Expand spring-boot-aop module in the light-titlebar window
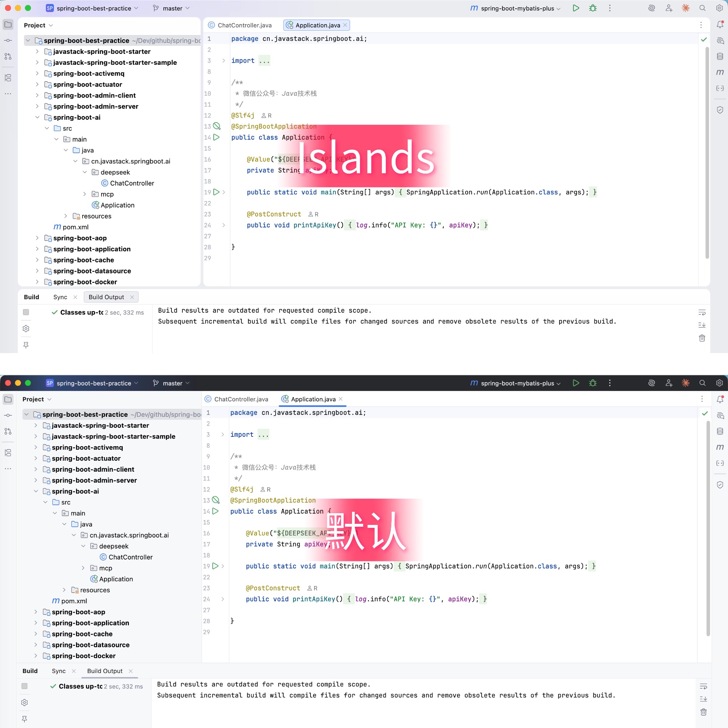Image resolution: width=728 pixels, height=728 pixels. pos(37,238)
